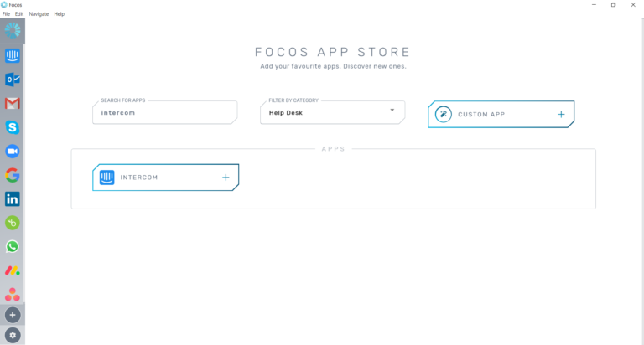Open Intercom in the sidebar
Screen dimensions: 644x345
(13, 55)
